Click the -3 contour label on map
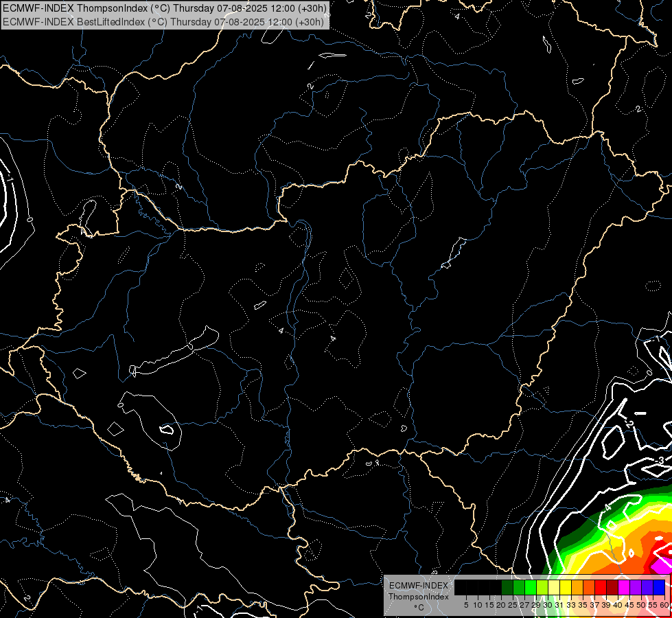Image resolution: width=672 pixels, height=618 pixels. point(660,461)
